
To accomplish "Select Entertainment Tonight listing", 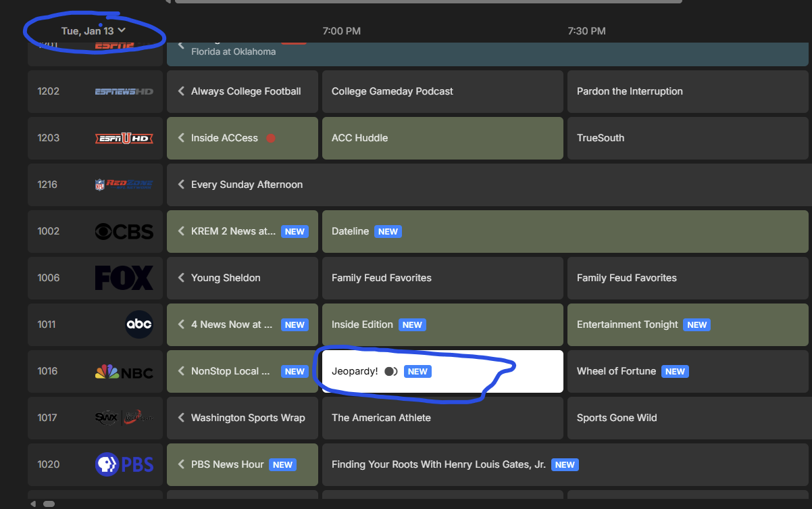I will [x=688, y=324].
